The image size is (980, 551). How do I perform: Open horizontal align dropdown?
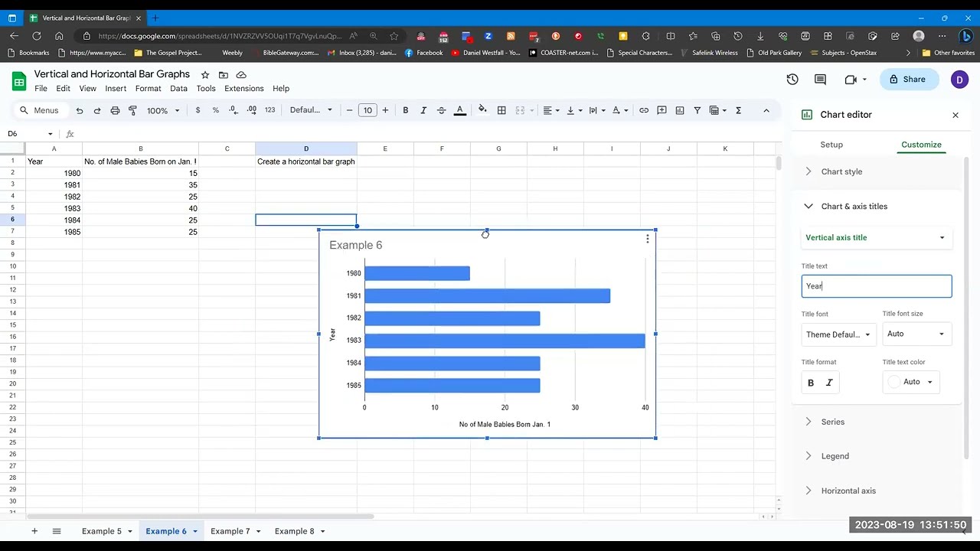pyautogui.click(x=551, y=110)
